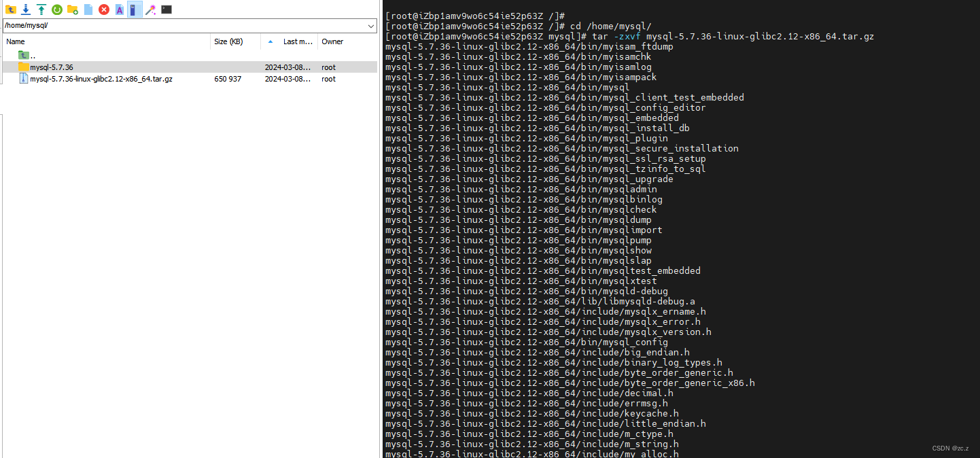Click the terminal line ending bin/mysql_config

tap(526, 342)
